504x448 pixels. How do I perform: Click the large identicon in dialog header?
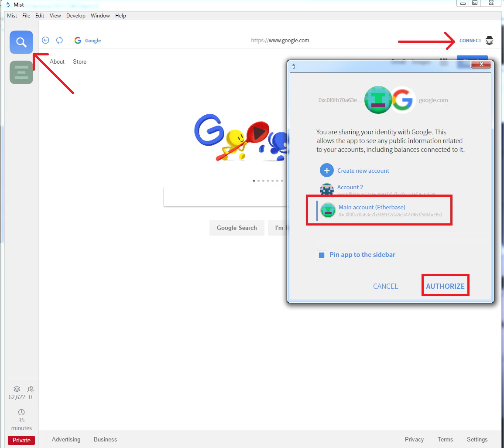click(378, 100)
